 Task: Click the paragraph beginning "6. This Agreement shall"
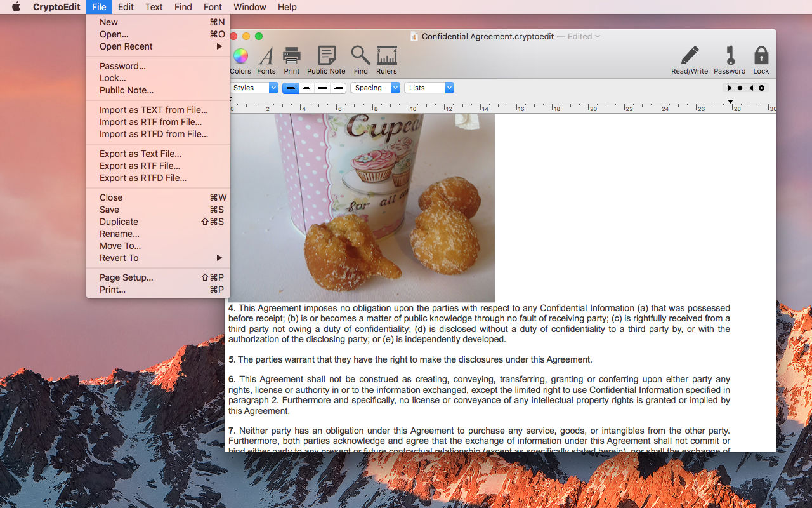point(479,395)
